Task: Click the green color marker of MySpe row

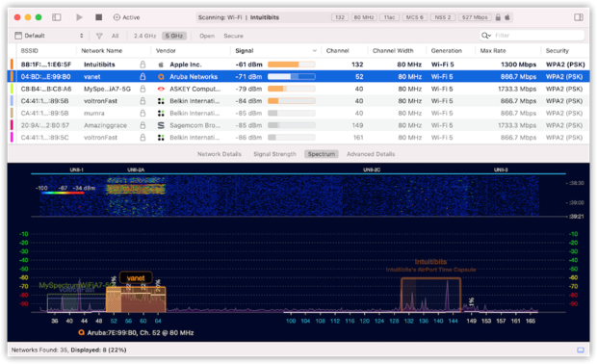Action: 12,89
